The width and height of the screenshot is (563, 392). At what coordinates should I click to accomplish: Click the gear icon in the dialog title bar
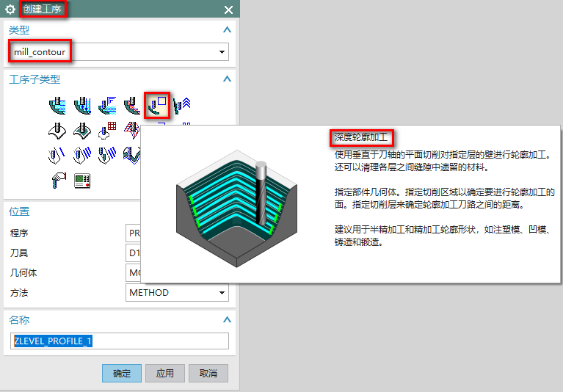(10, 10)
